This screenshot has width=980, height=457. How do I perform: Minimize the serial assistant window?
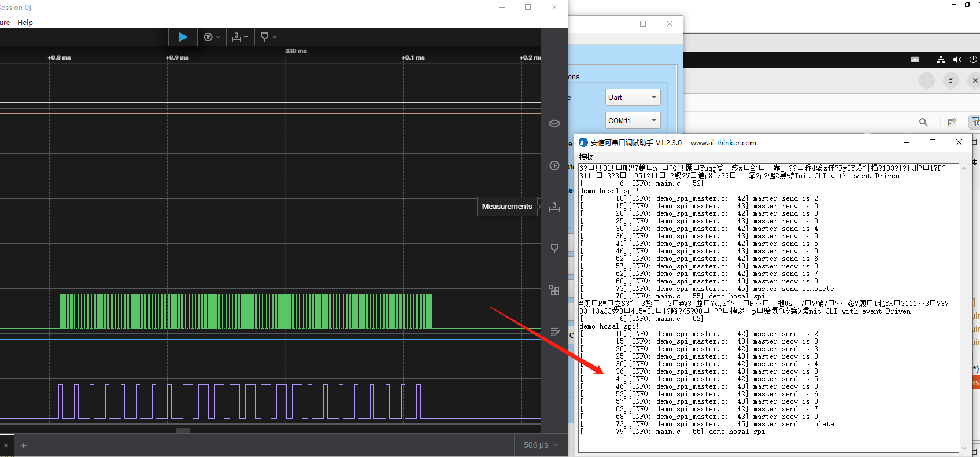tap(907, 142)
